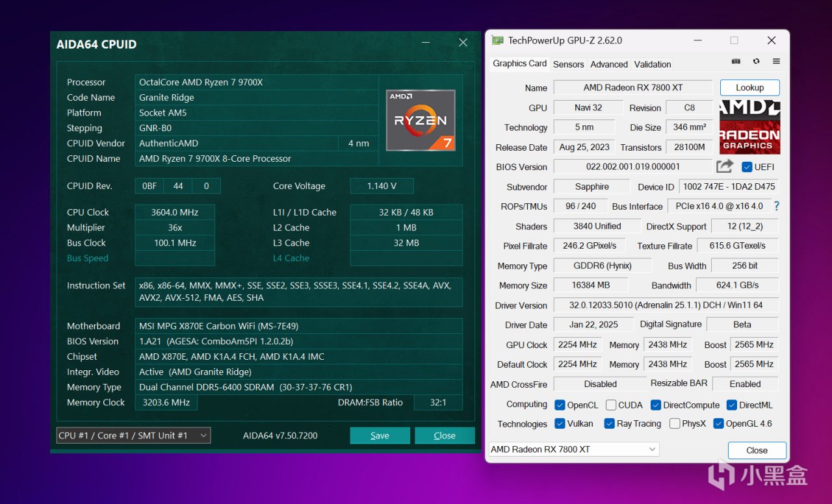Screen dimensions: 832x504
Task: Minimize the AIDA64 CPUID window
Action: (425, 43)
